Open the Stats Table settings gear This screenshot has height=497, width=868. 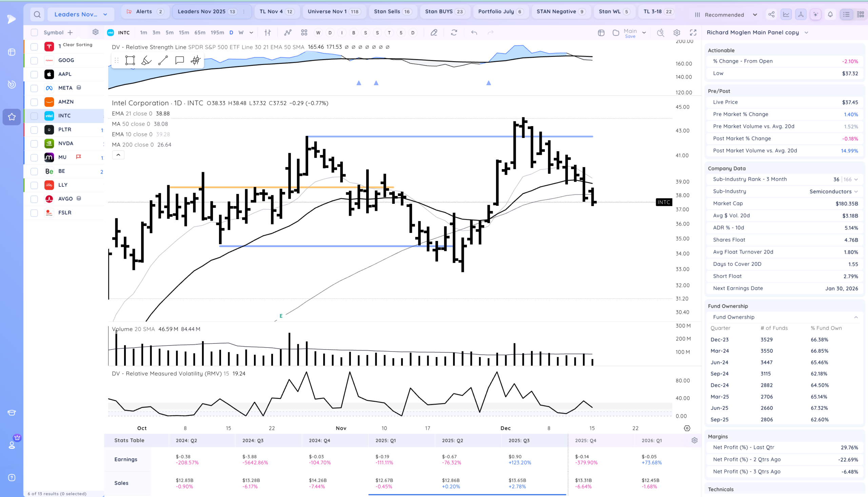[694, 440]
